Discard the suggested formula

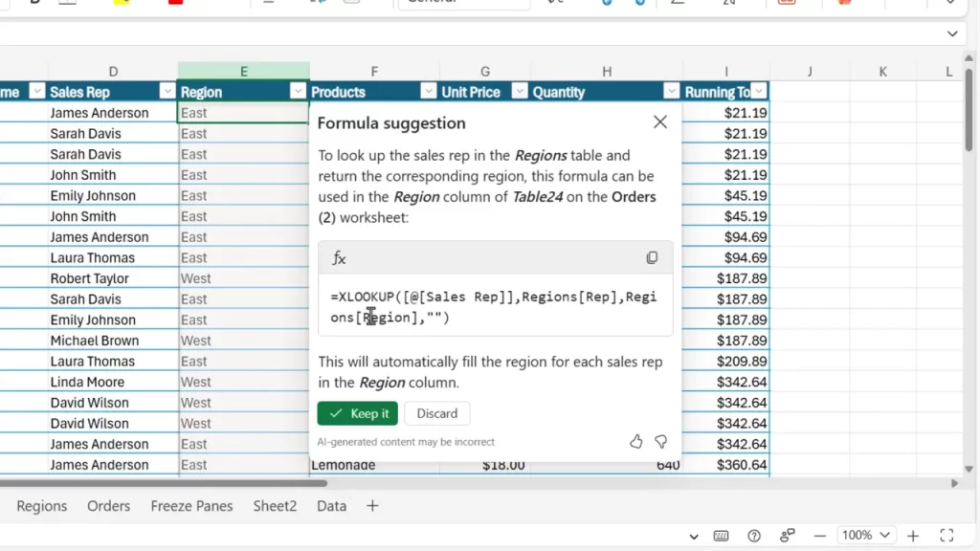point(436,413)
